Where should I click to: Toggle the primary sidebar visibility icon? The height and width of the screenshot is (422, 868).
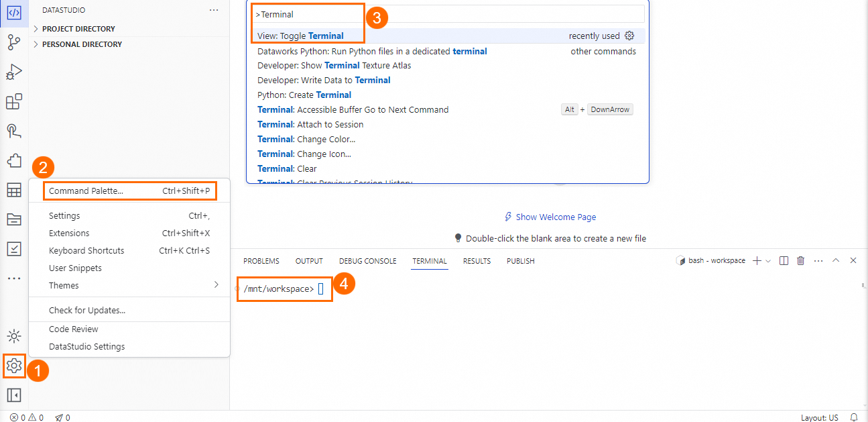[x=13, y=395]
